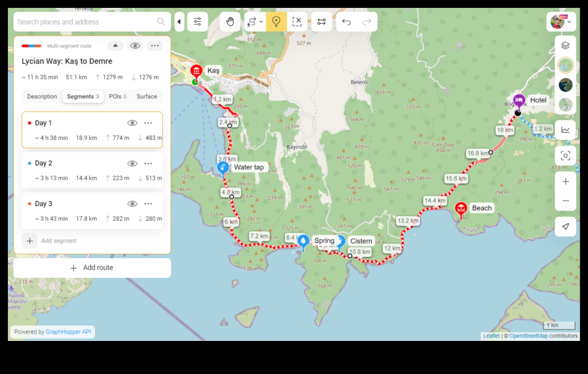Activate the POI marker tool

click(x=276, y=22)
